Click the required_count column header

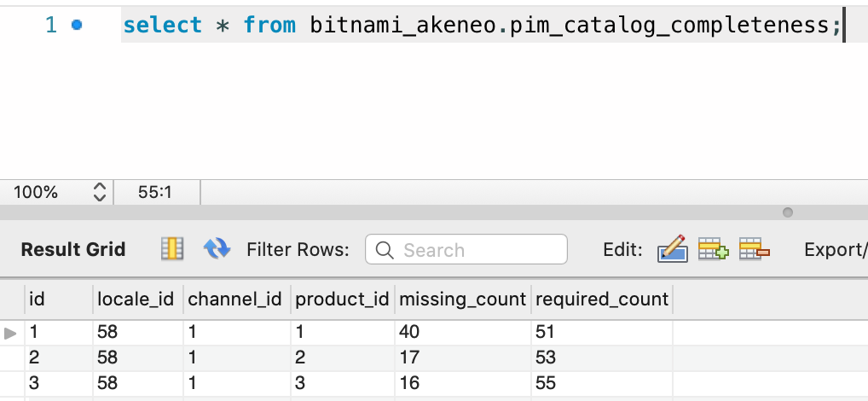(602, 299)
